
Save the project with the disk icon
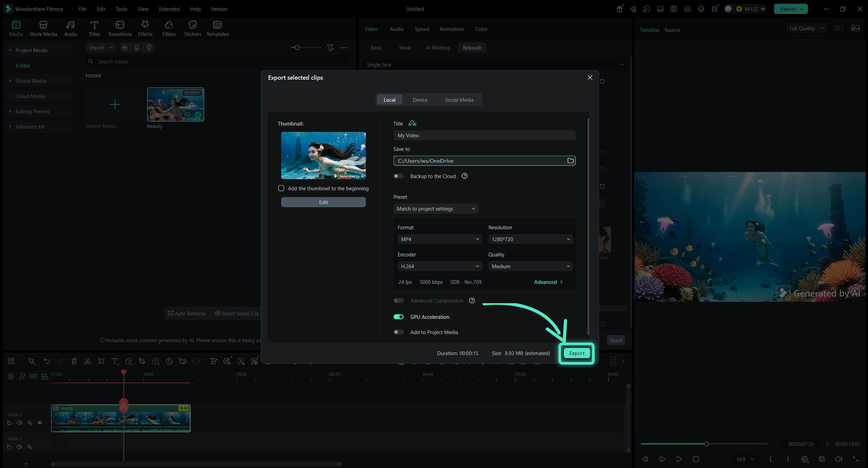tap(673, 9)
